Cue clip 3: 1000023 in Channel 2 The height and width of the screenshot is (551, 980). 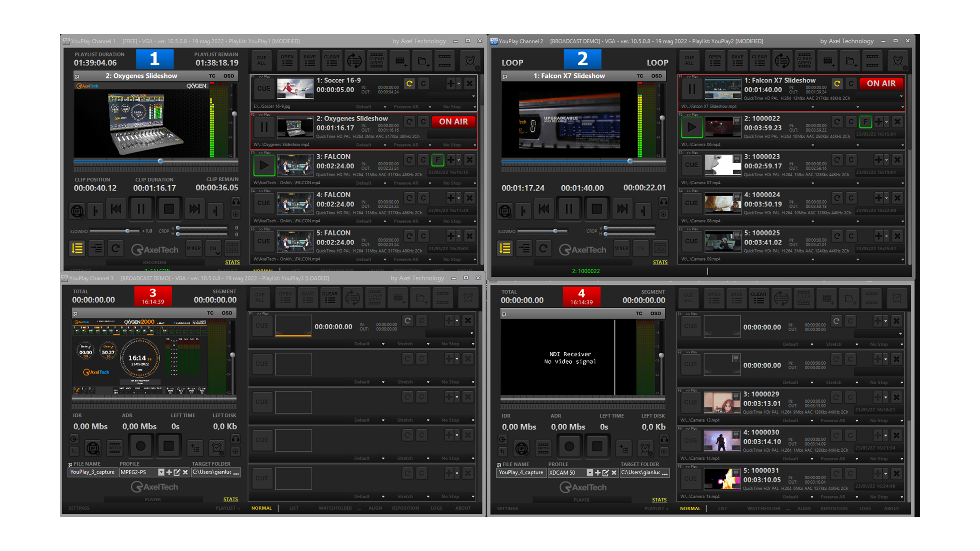pyautogui.click(x=692, y=165)
